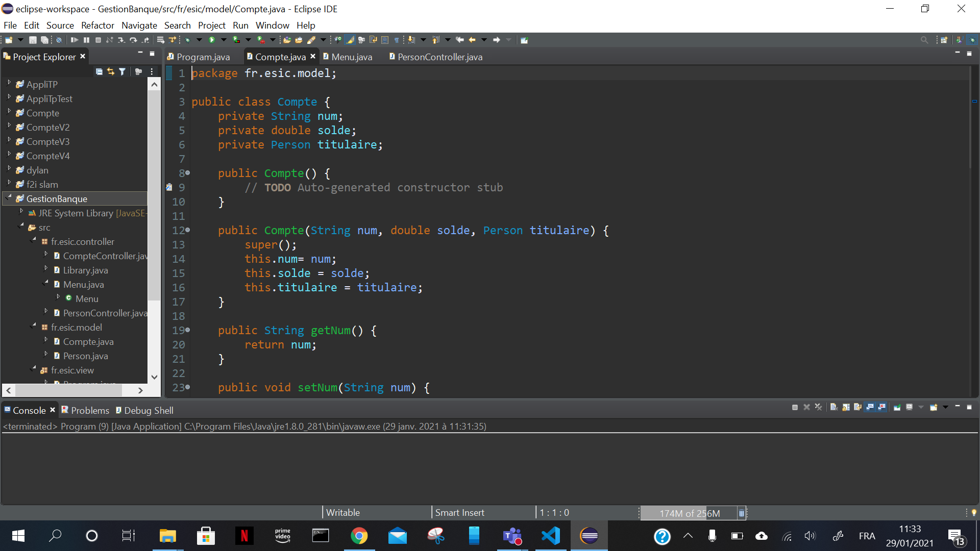Toggle Show Whitespace Characters
The width and height of the screenshot is (980, 551).
pos(397,40)
